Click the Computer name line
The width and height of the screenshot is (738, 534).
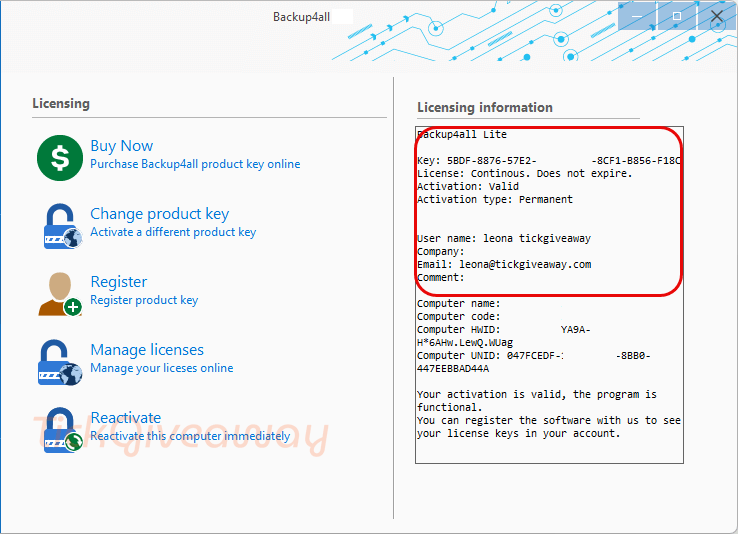tap(458, 303)
